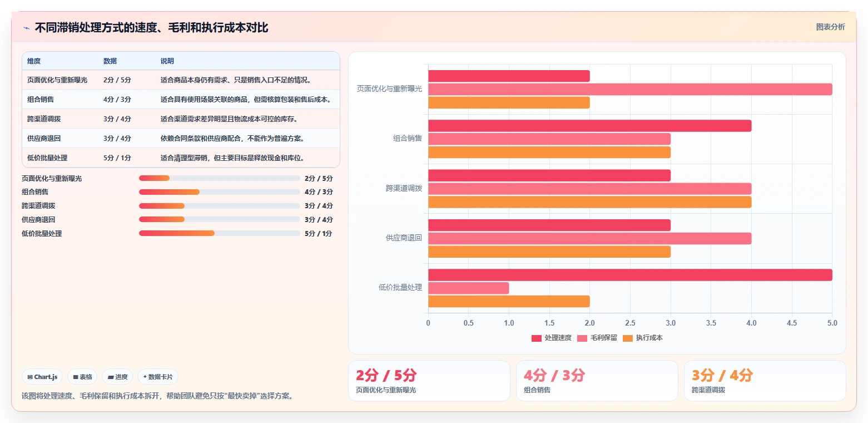
Task: Click the 5.0 tick on chart x-axis
Action: 832,323
